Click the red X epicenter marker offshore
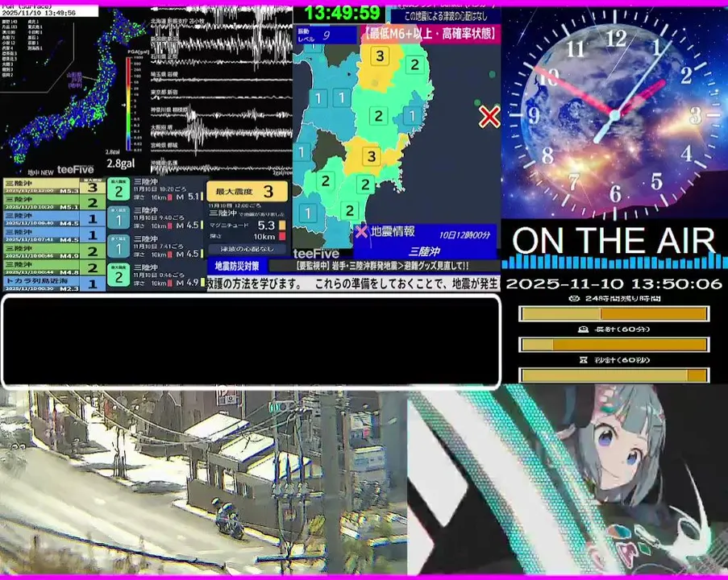728x580 pixels. (489, 117)
